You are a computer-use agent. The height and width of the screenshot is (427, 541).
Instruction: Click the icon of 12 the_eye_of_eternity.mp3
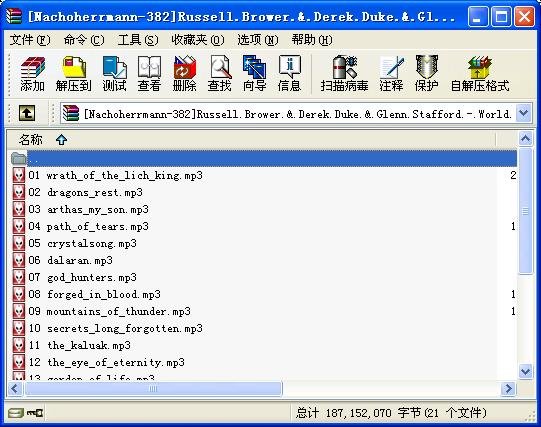(19, 362)
